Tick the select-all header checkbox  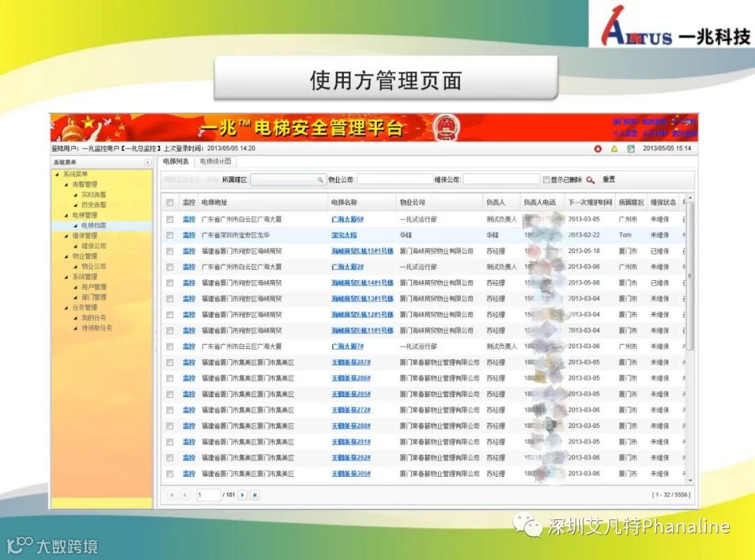169,203
